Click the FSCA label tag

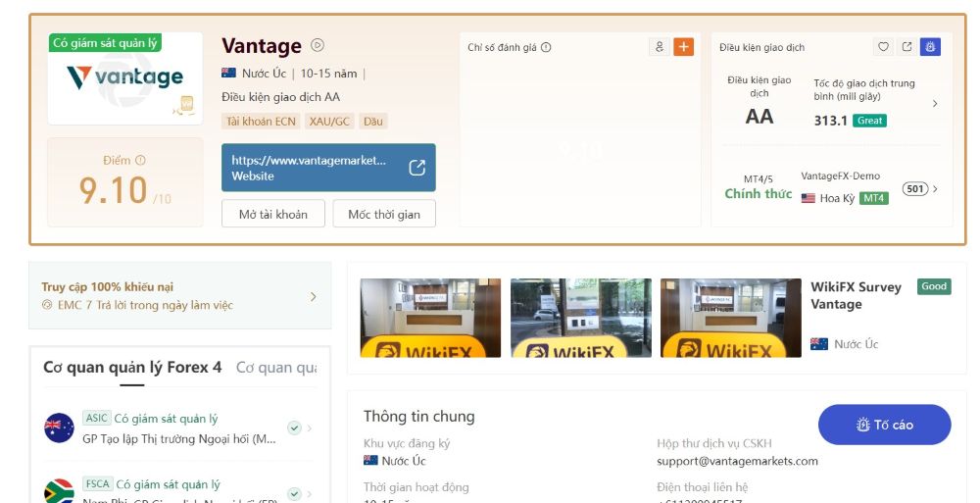[97, 483]
